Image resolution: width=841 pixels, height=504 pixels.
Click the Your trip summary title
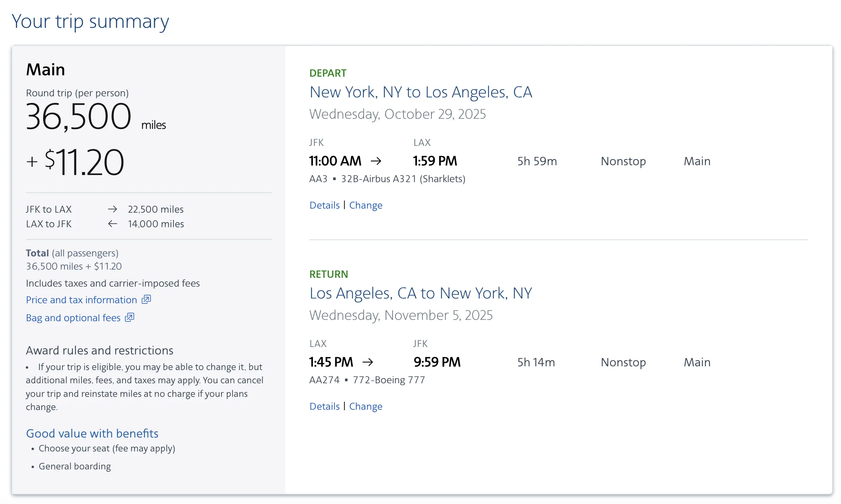90,21
